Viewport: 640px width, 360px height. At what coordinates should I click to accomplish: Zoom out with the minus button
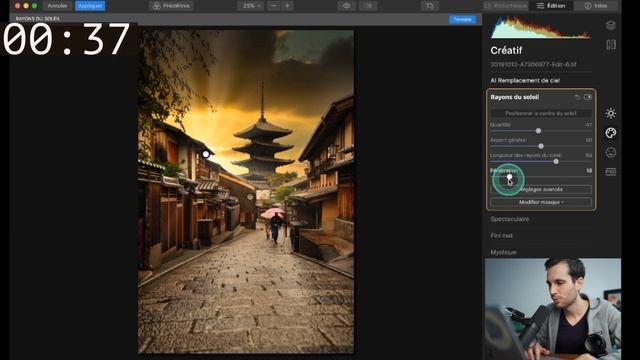point(273,6)
